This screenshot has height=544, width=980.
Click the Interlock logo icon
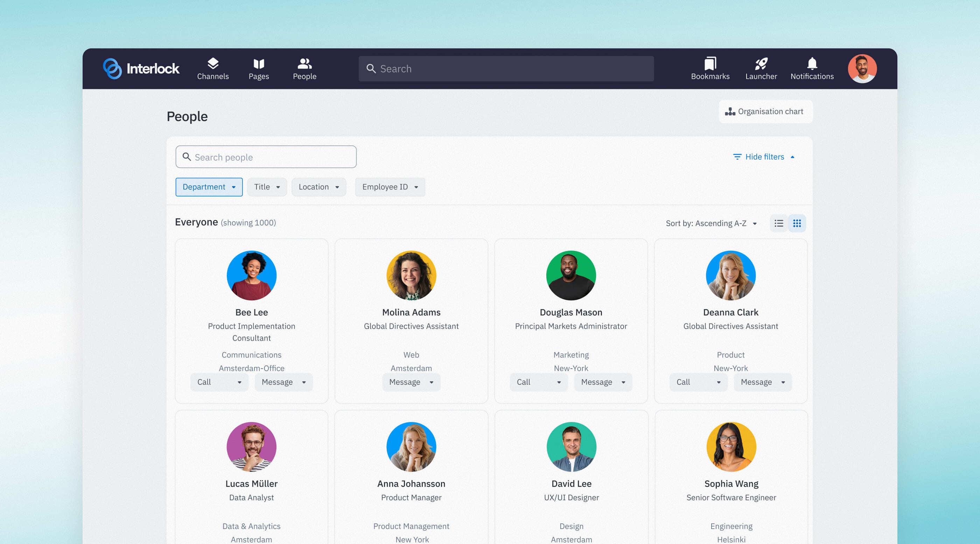112,69
